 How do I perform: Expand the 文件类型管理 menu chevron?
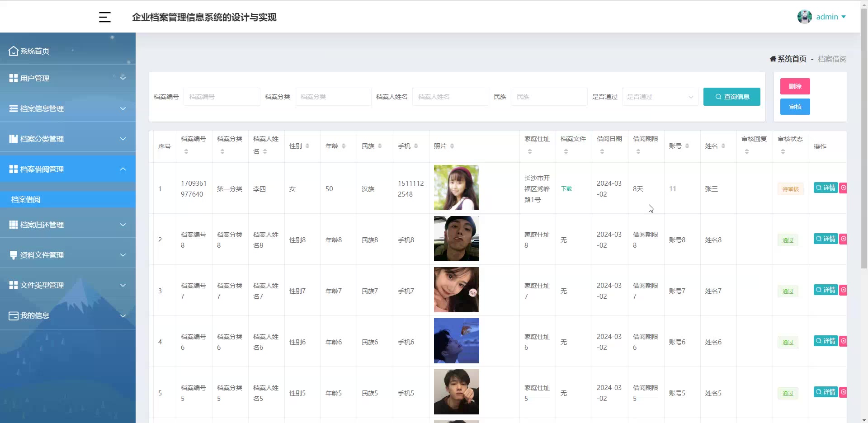(123, 285)
